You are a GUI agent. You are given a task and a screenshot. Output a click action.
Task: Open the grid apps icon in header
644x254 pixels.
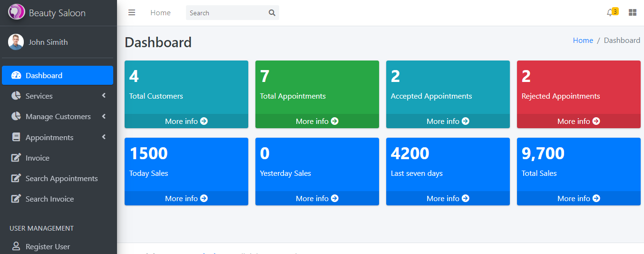632,13
